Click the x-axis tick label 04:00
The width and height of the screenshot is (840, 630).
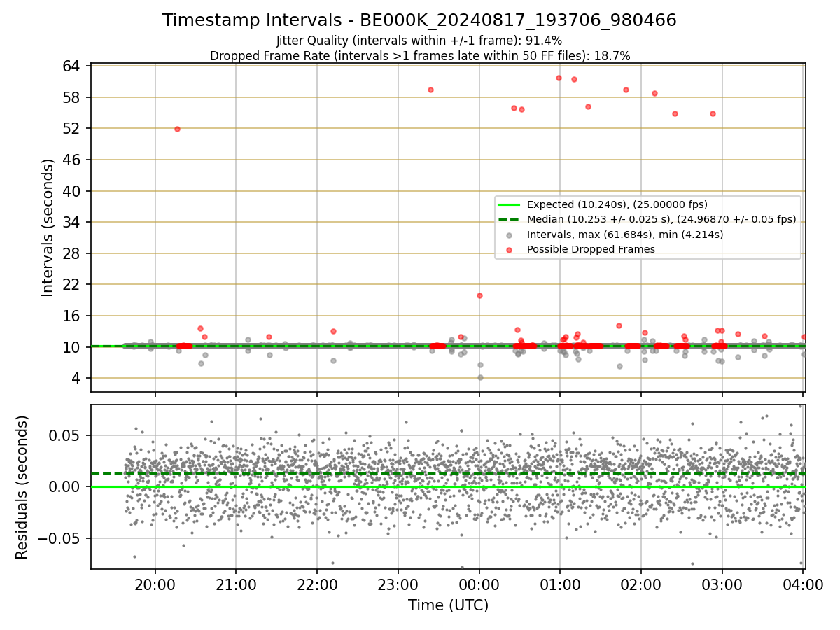click(x=803, y=584)
